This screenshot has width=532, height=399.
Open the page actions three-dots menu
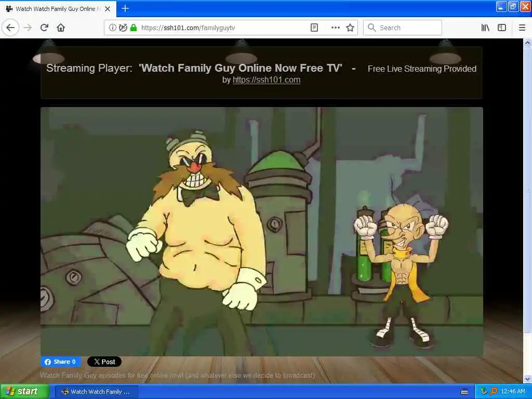[335, 28]
